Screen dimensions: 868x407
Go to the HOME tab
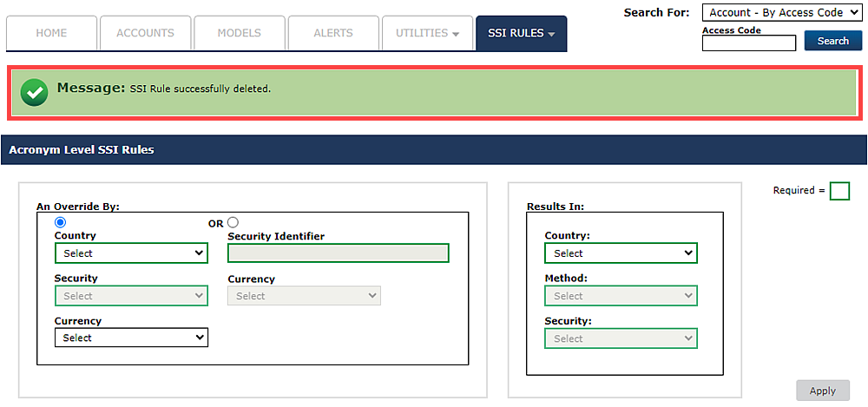[x=51, y=33]
